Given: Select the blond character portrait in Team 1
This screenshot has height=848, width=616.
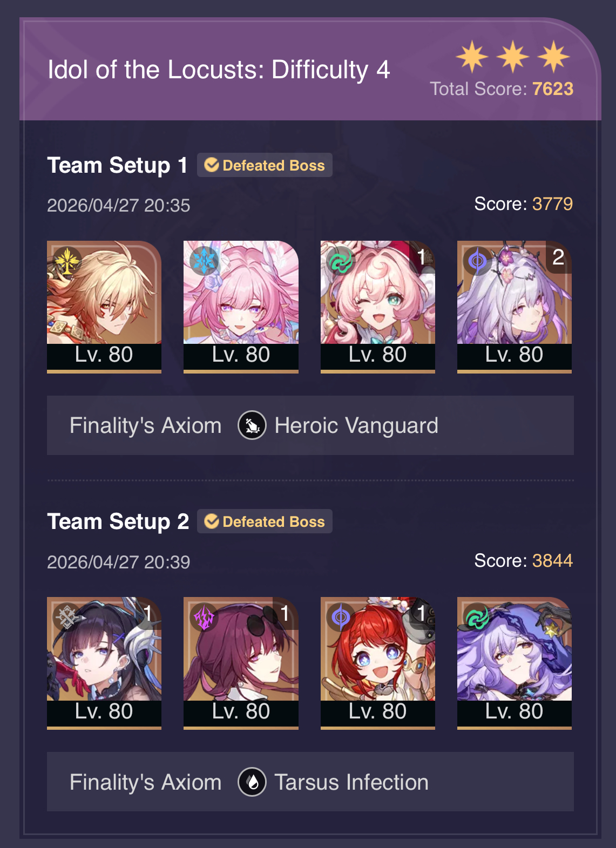Looking at the screenshot, I should [104, 307].
